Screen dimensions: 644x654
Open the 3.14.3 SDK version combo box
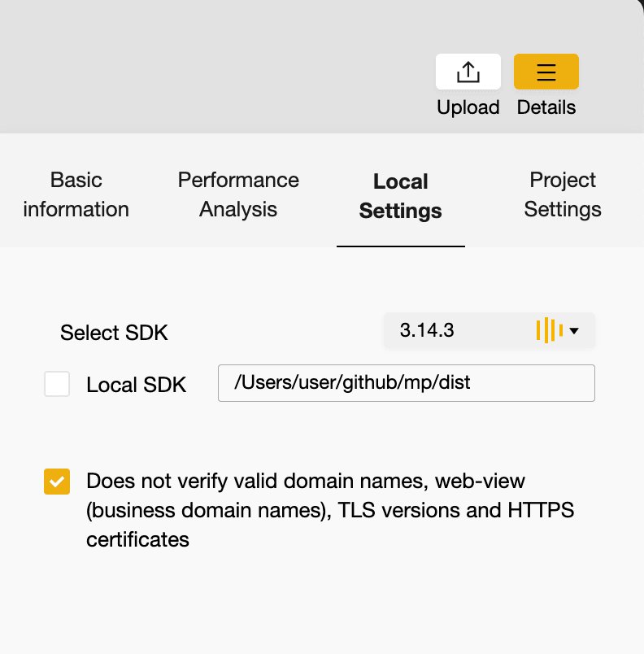coord(490,330)
